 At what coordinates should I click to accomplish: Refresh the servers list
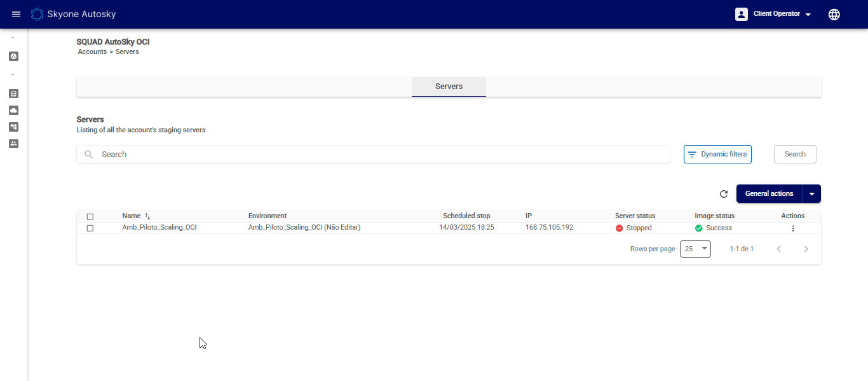pyautogui.click(x=723, y=194)
